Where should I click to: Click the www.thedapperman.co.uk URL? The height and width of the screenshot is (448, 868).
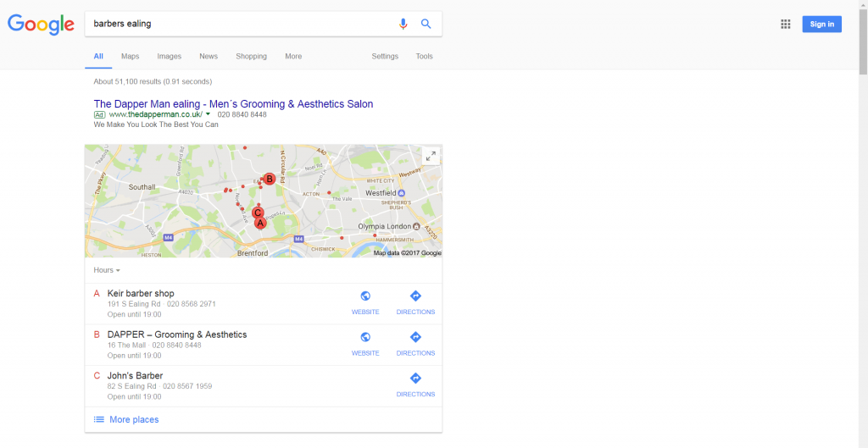156,114
